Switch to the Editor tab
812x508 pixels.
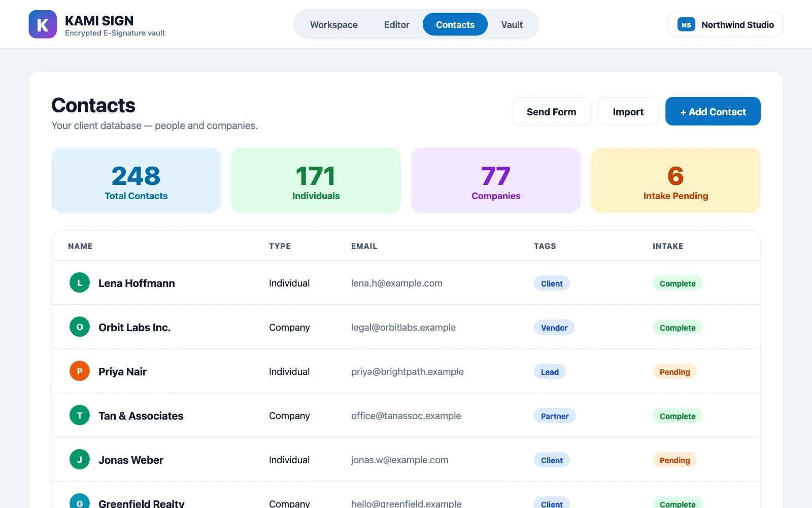coord(397,24)
